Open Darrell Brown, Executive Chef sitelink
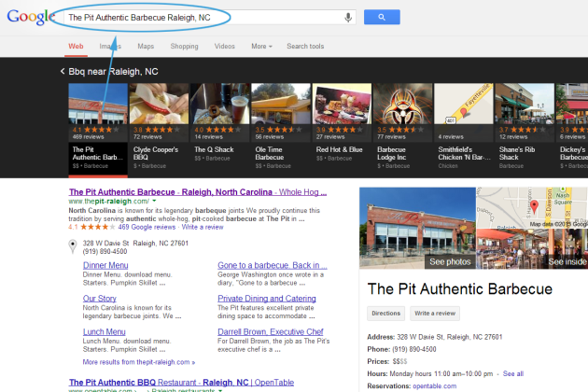Image resolution: width=588 pixels, height=392 pixels. (x=271, y=332)
